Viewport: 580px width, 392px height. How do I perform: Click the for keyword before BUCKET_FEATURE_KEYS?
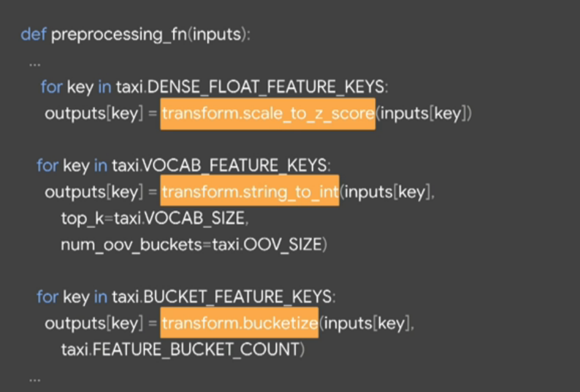47,297
